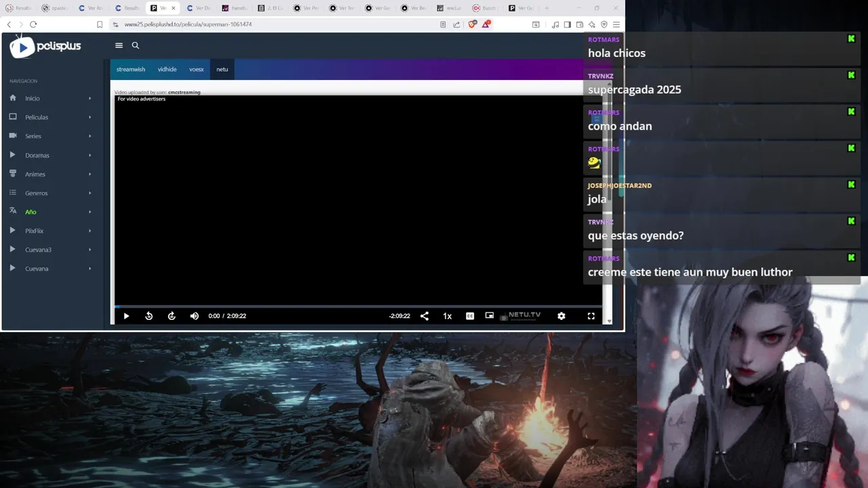Open the Brave wallet icon
Viewport: 868px width, 488px height.
click(580, 24)
